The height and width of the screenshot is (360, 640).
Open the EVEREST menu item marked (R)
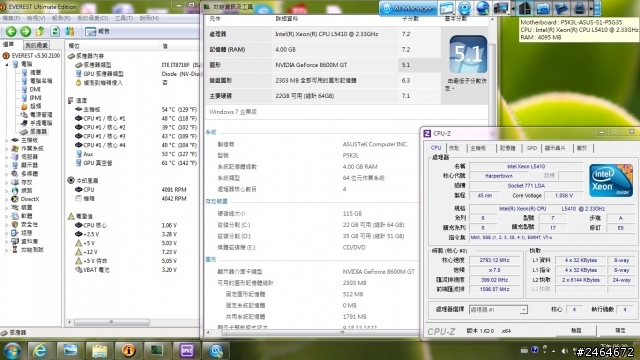61,18
